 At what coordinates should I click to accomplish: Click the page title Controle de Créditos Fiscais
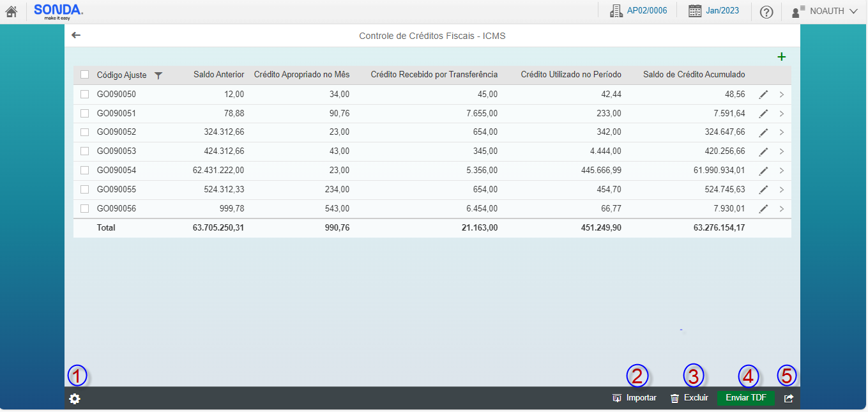432,36
